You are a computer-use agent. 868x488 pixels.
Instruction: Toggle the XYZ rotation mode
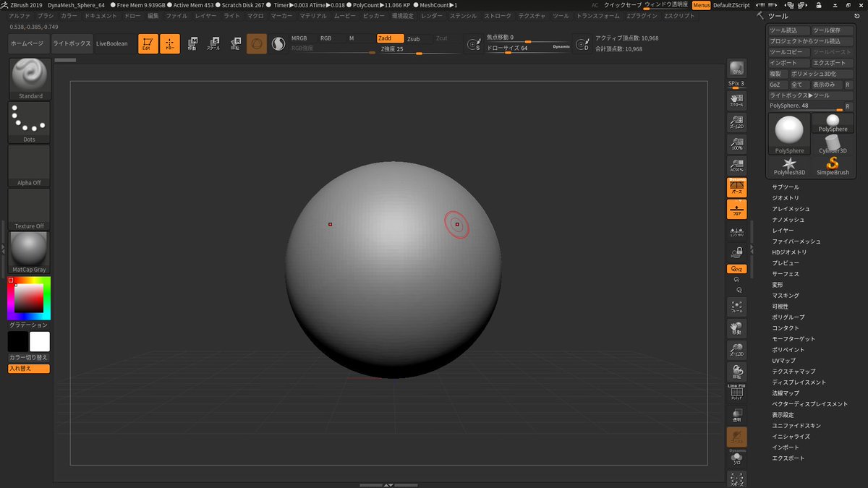(x=737, y=269)
